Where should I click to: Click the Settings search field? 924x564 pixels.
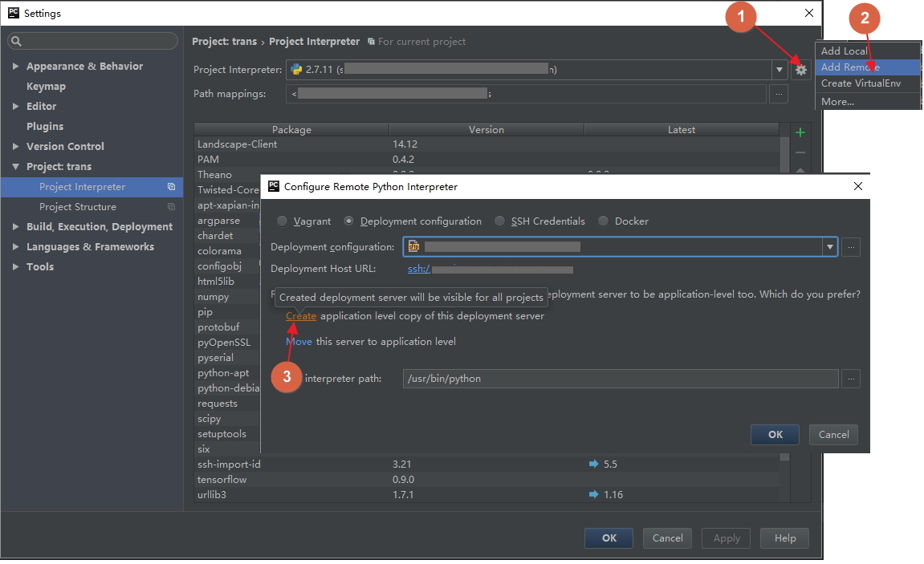click(x=92, y=41)
